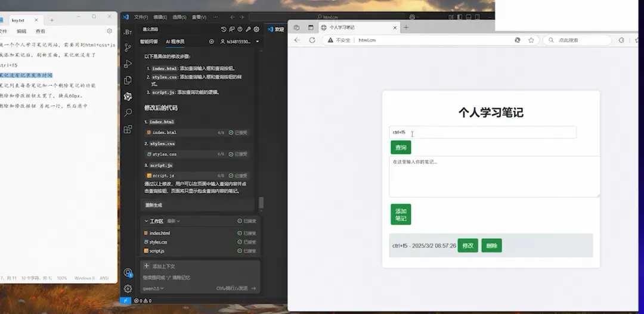Open the BT extension in activity bar

point(128,32)
